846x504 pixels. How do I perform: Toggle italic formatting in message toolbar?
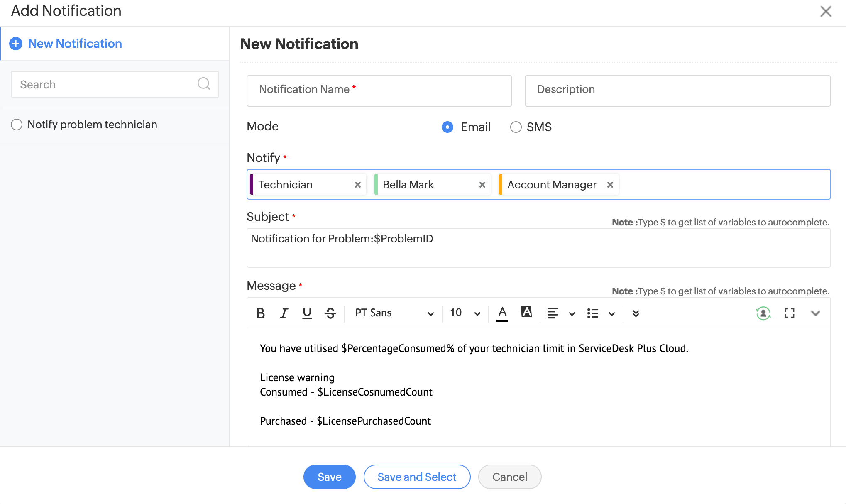pos(284,313)
